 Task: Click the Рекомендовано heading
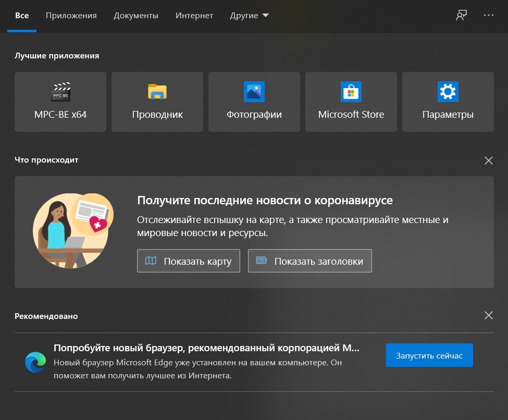tap(46, 316)
